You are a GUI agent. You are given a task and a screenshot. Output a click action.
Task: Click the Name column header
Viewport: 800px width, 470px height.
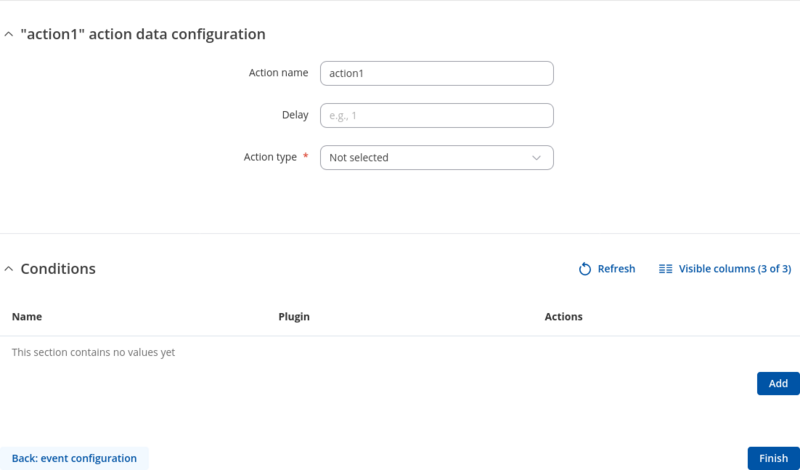[27, 317]
